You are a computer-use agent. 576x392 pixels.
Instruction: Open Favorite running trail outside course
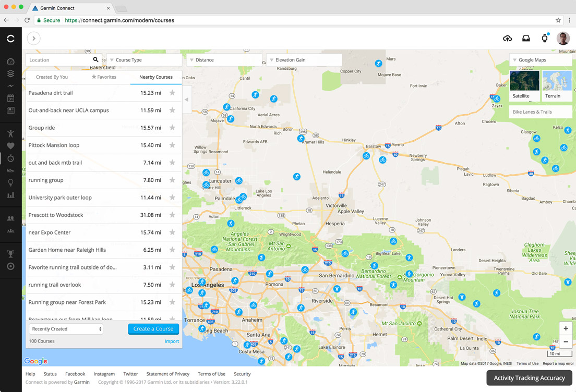click(104, 267)
